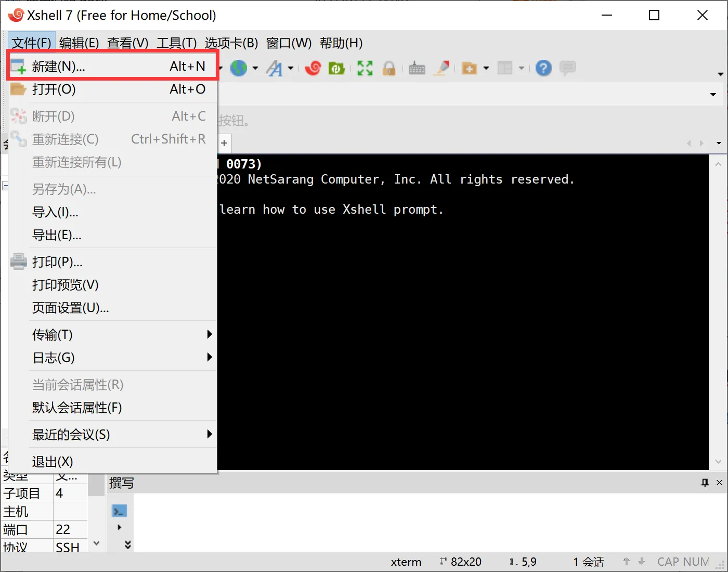Add a new tab with plus button
This screenshot has height=572, width=728.
(x=224, y=143)
